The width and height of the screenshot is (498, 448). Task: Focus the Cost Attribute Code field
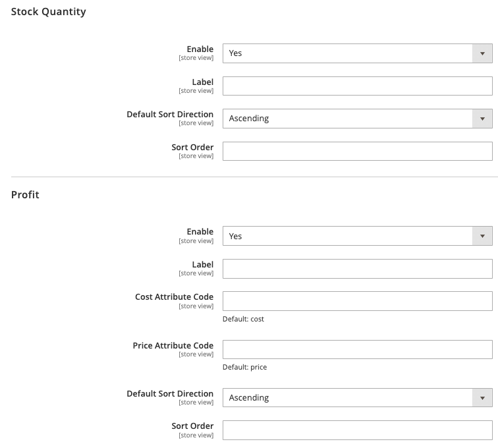[357, 301]
